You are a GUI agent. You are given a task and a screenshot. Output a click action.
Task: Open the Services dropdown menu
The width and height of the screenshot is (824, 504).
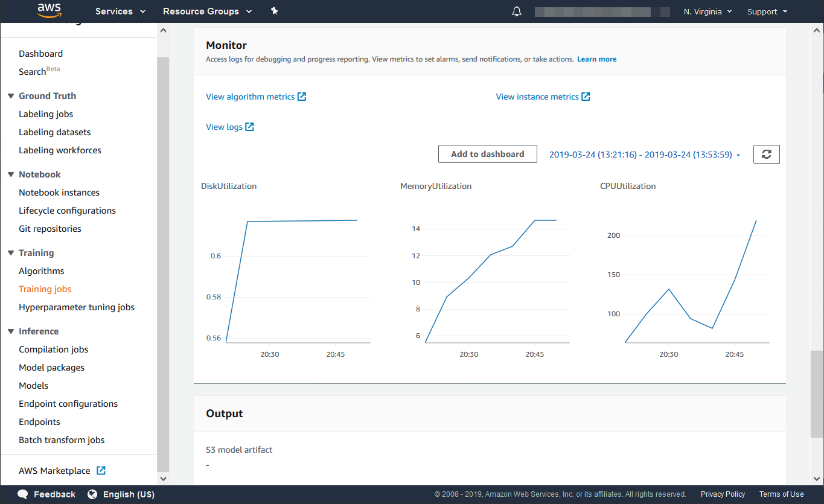[120, 11]
